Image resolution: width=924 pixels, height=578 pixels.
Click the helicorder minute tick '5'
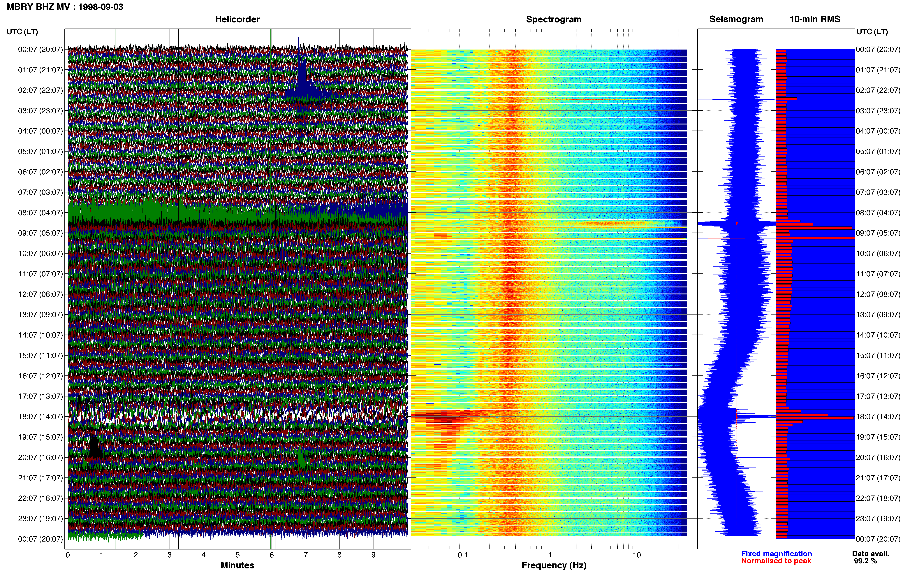tap(238, 555)
